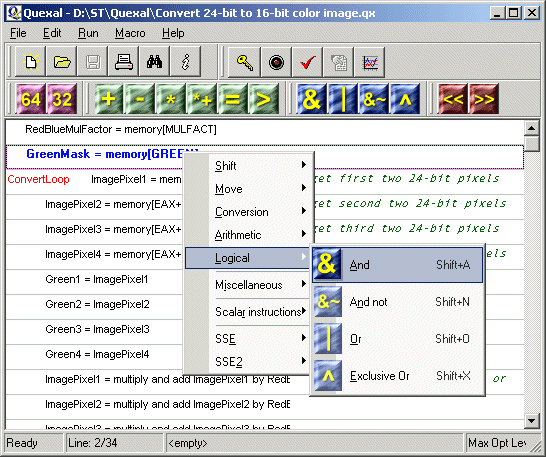Click the green equals button

pos(233,99)
